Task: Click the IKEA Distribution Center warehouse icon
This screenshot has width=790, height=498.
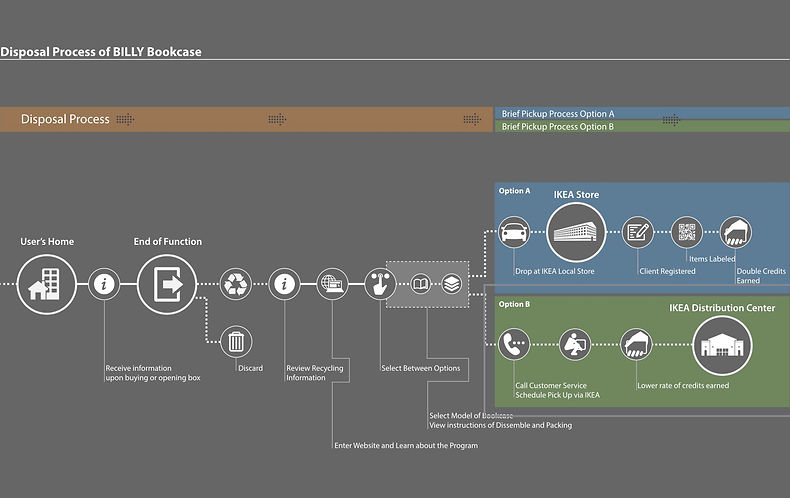Action: pyautogui.click(x=722, y=345)
